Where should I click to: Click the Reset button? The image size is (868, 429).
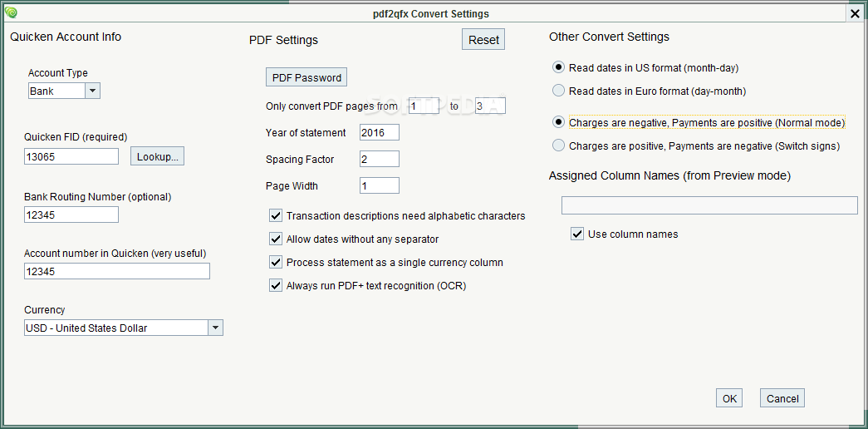(483, 40)
